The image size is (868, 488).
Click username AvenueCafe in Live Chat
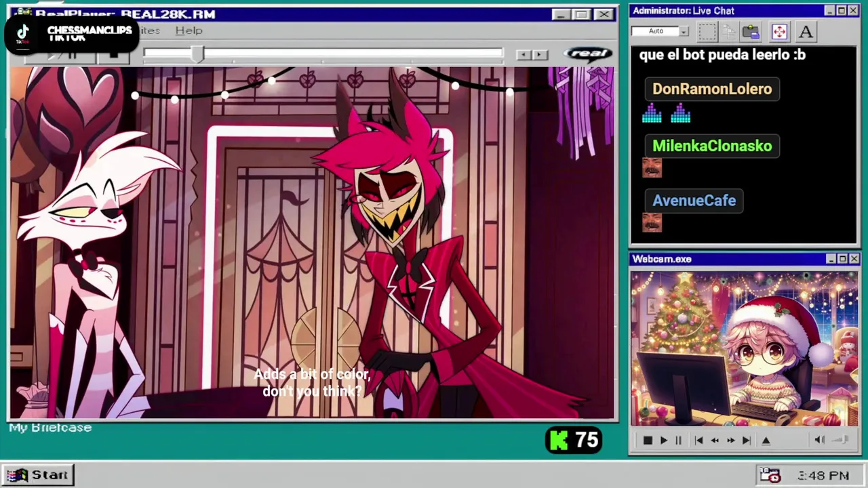coord(694,201)
